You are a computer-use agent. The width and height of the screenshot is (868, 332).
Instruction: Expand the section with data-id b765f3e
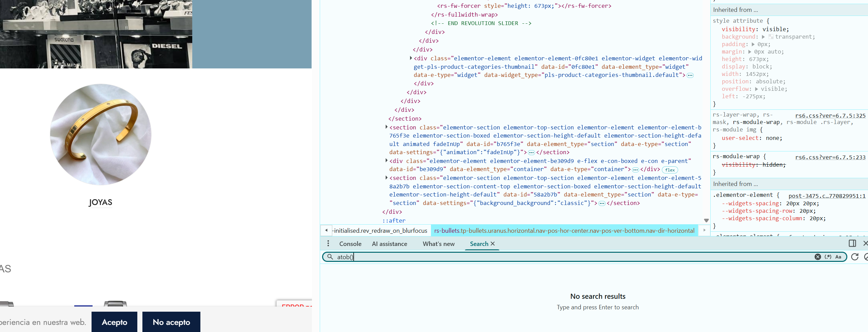point(386,127)
